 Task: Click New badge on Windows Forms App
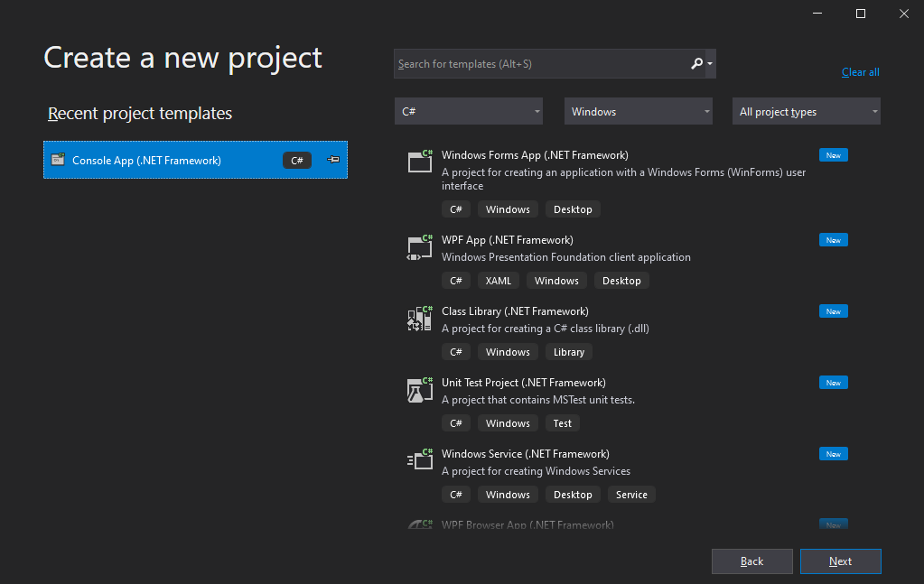[x=834, y=155]
